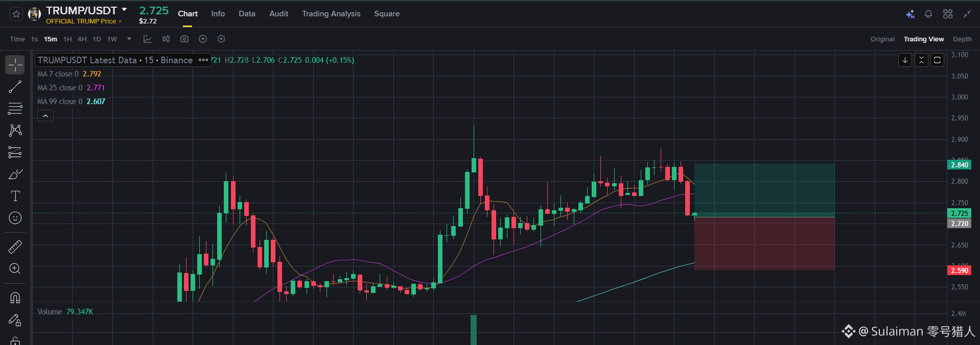Toggle magnet mode for drawings

15,298
